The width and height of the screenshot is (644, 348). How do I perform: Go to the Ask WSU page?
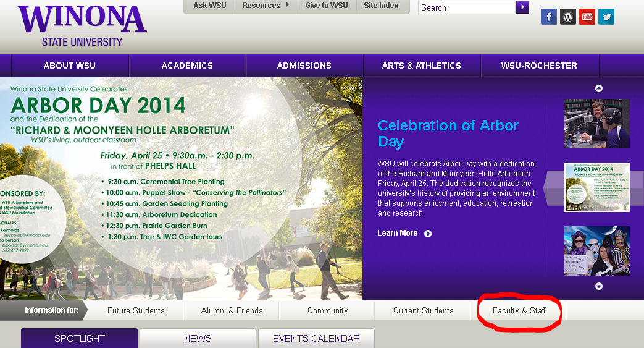(x=209, y=6)
